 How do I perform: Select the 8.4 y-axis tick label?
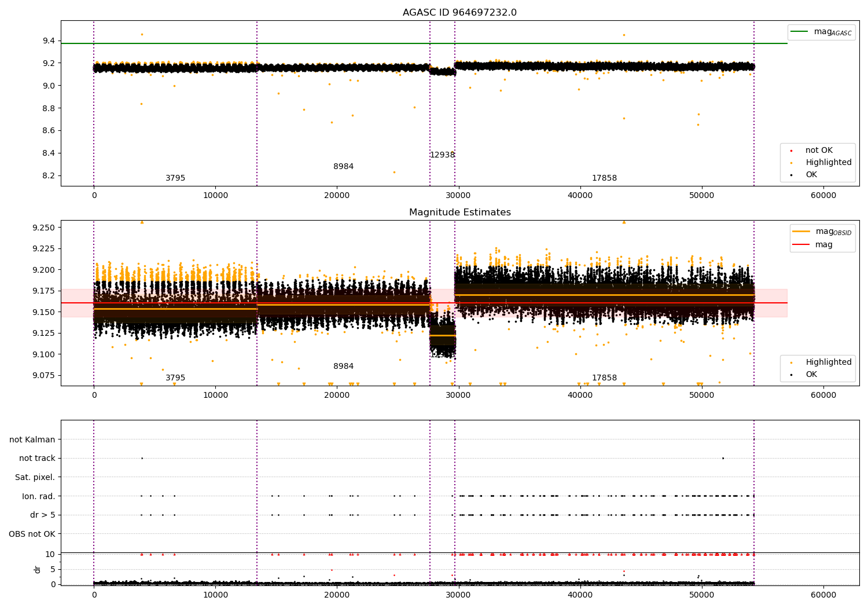[49, 153]
